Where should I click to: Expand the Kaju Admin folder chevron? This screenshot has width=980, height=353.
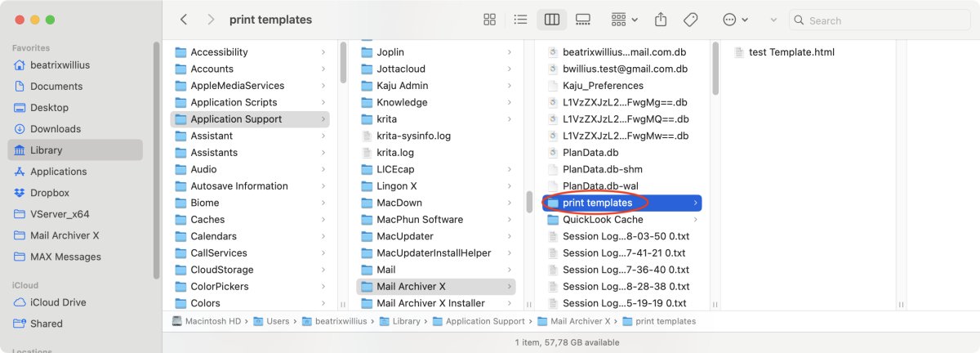(510, 86)
